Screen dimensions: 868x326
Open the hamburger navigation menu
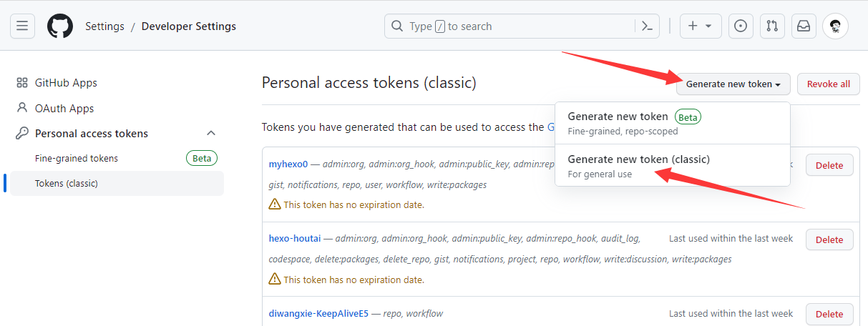tap(22, 26)
